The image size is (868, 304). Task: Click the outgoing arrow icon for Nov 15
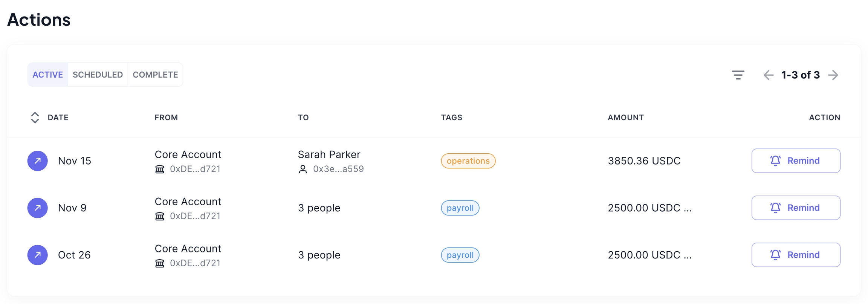pyautogui.click(x=38, y=161)
